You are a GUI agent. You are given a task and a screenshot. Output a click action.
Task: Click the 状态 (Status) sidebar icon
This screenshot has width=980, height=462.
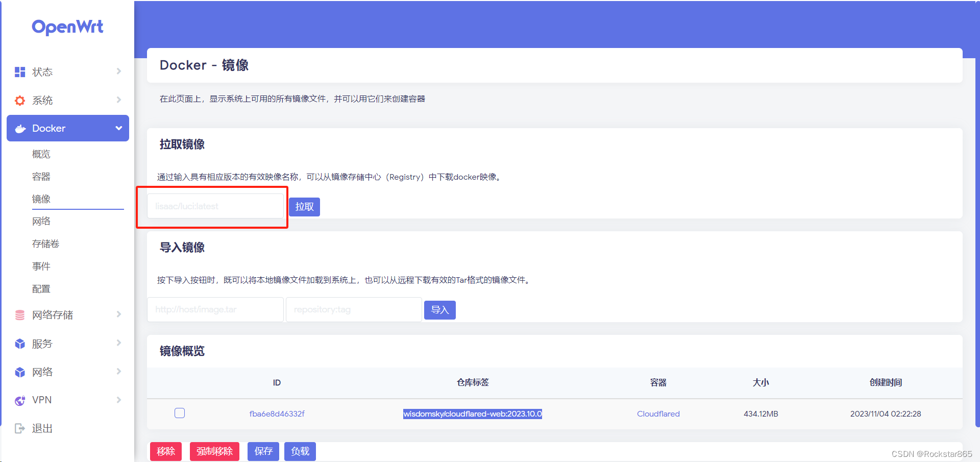(19, 71)
